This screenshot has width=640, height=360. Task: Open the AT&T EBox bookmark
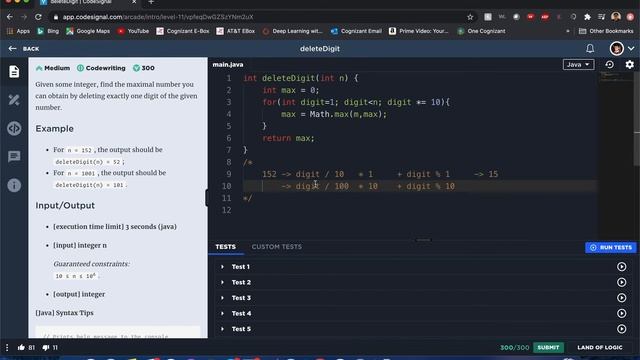click(x=236, y=31)
